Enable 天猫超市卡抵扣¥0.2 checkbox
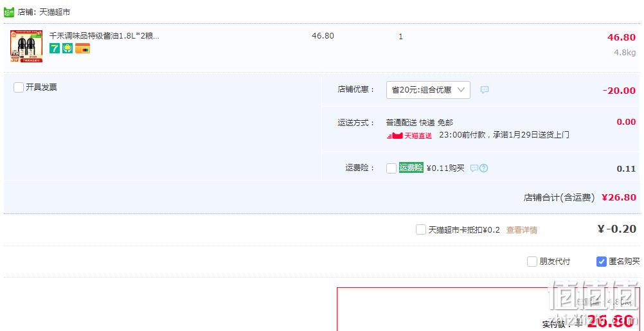The height and width of the screenshot is (331, 644). click(x=420, y=229)
